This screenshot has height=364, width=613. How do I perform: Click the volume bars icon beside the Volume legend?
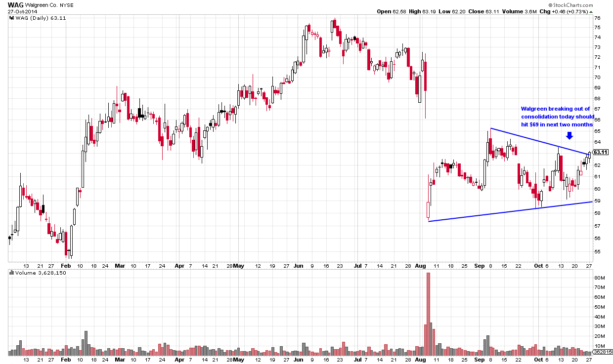point(12,273)
